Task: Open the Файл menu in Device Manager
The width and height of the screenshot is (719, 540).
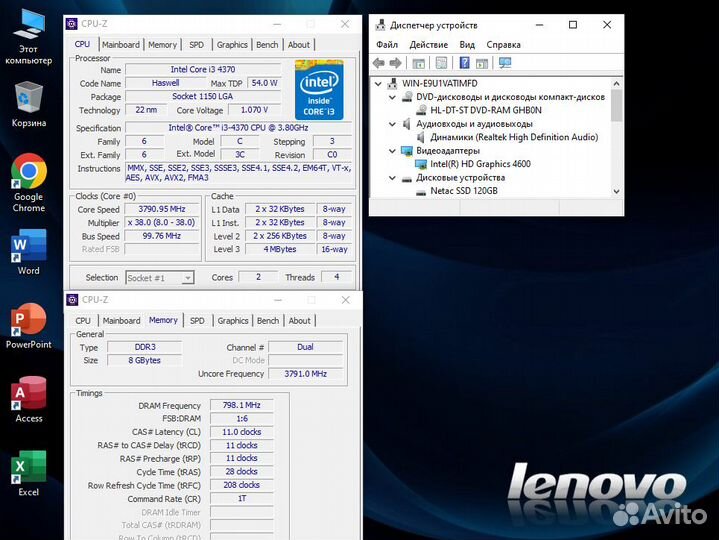Action: click(x=387, y=45)
